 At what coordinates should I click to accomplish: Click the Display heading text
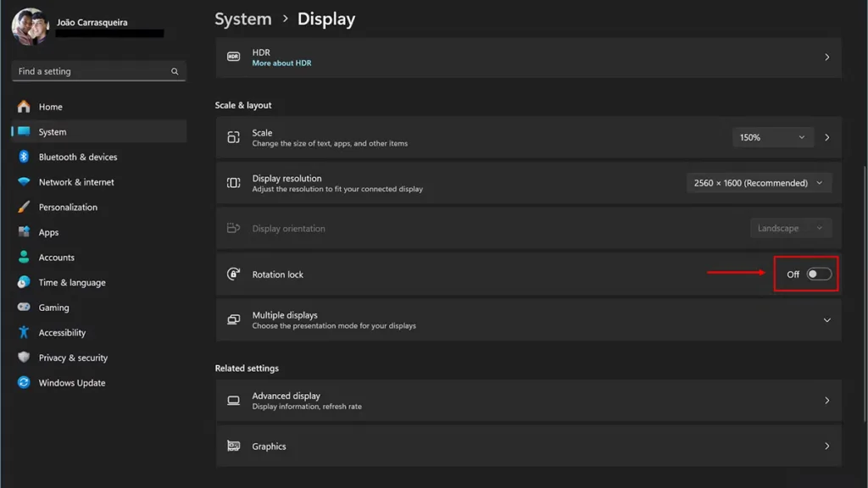[x=326, y=19]
